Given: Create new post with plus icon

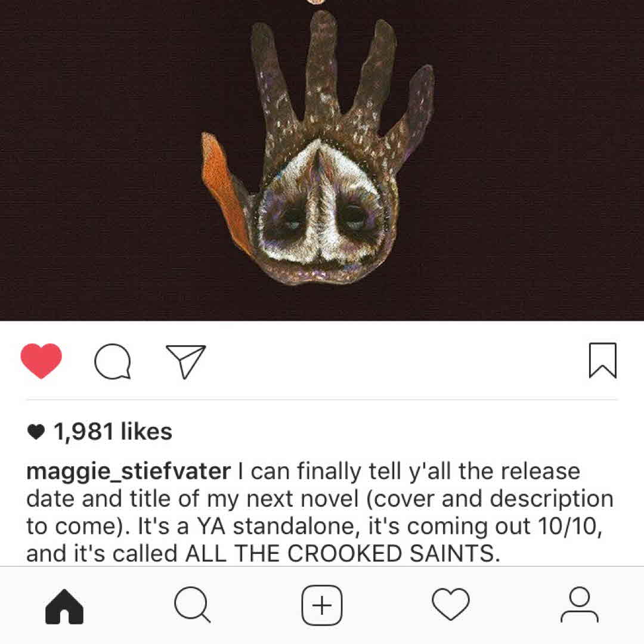Looking at the screenshot, I should point(322,605).
